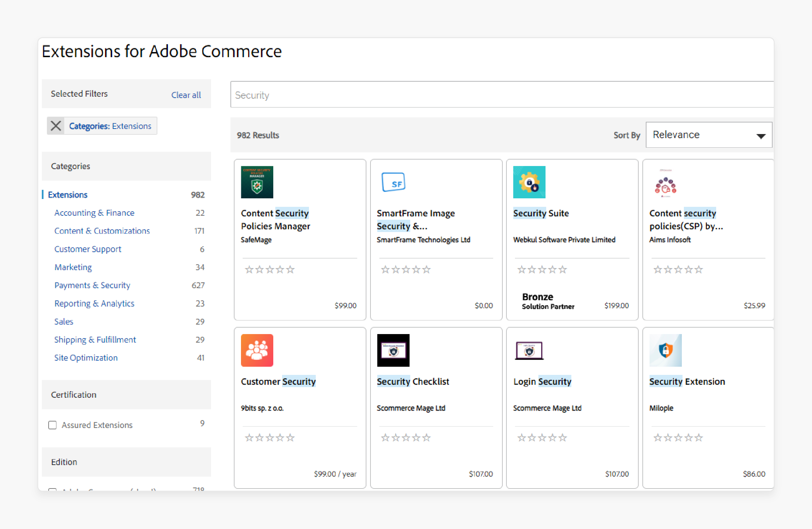Open Content security policies(CSP) title
Screen dimensions: 812x529
[686, 219]
